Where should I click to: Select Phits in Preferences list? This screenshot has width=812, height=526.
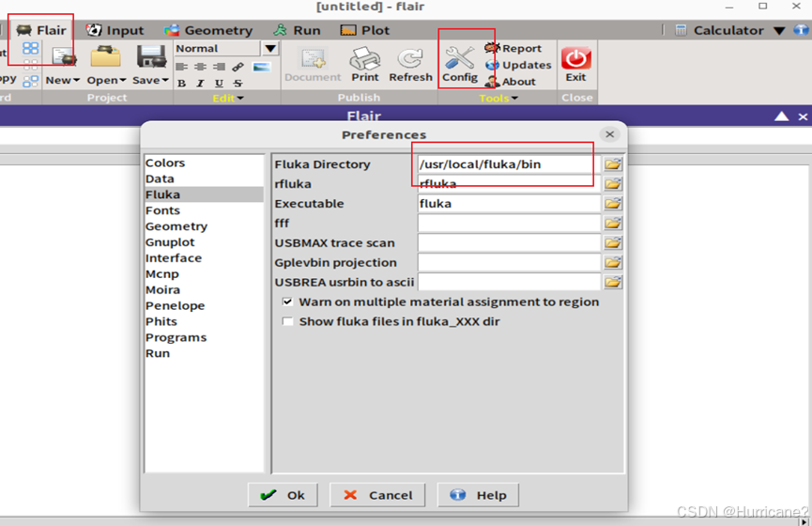pos(204,321)
